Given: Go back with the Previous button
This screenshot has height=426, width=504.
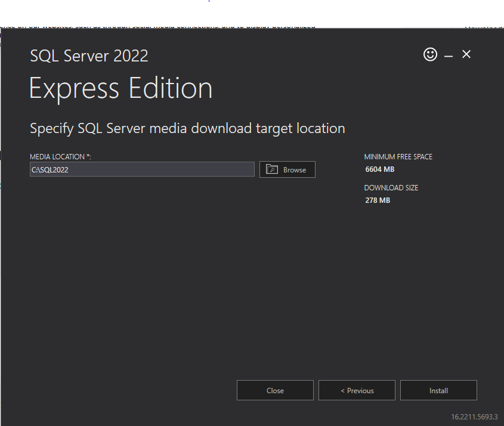Looking at the screenshot, I should (x=357, y=390).
